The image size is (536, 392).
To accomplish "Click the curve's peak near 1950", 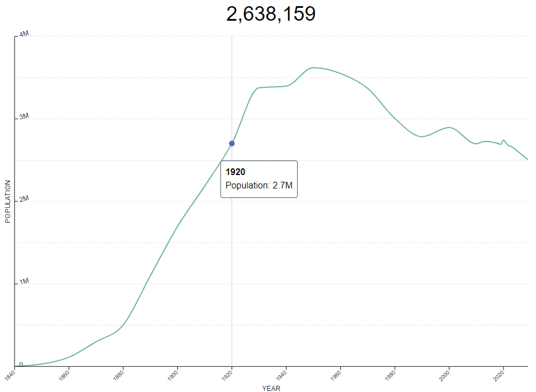I will click(313, 68).
